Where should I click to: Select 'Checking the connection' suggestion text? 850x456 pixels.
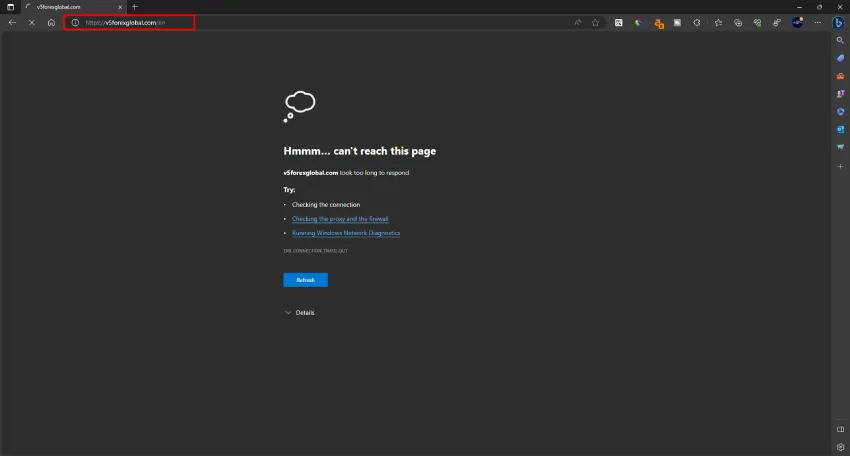(x=326, y=205)
